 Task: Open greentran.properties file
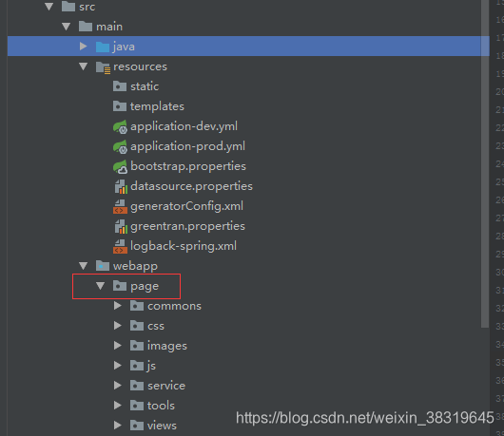(x=187, y=226)
